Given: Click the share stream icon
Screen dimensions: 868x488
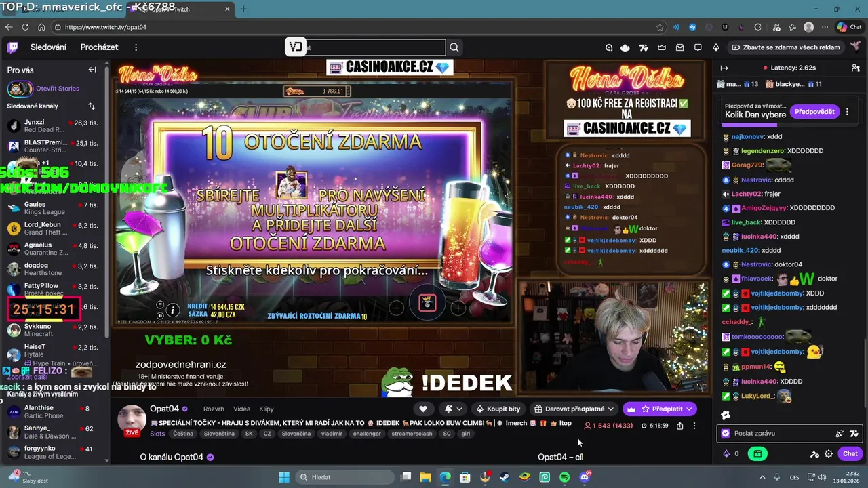Looking at the screenshot, I should pyautogui.click(x=679, y=426).
